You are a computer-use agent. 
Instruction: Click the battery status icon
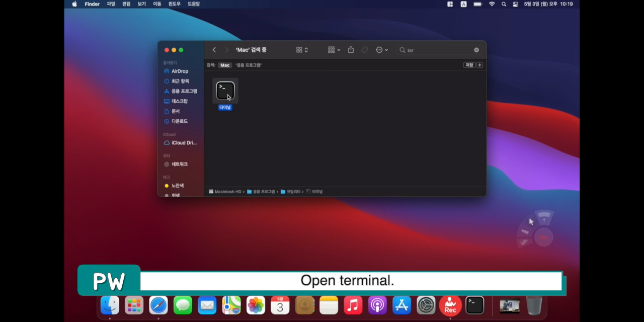click(477, 4)
